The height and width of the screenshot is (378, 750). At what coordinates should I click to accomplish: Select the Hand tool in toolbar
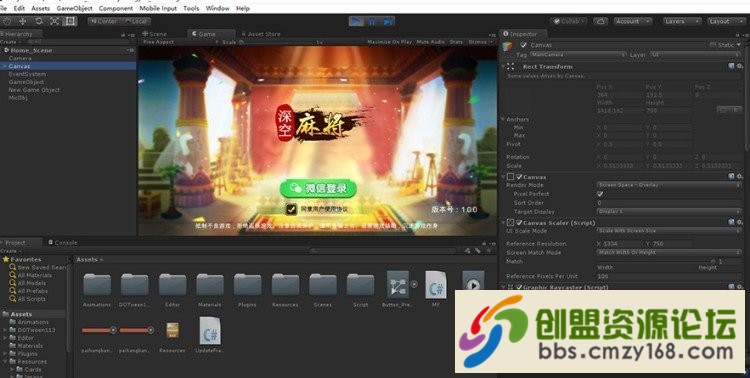pyautogui.click(x=7, y=21)
